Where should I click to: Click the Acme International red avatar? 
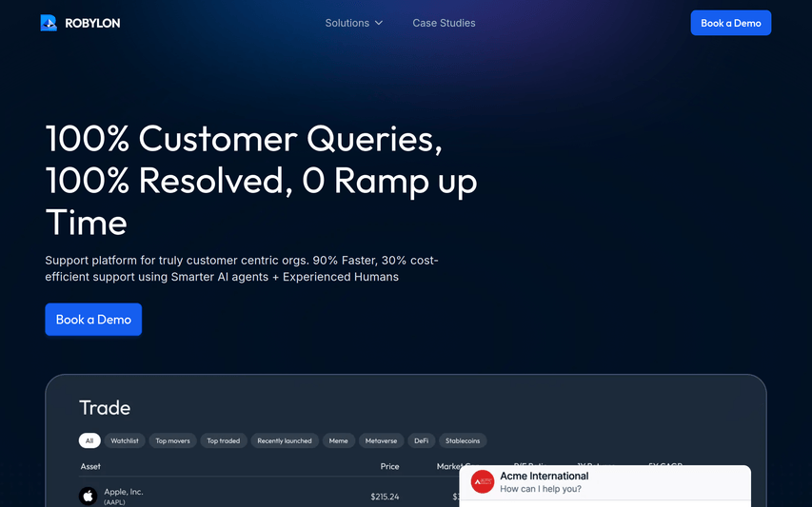tap(483, 482)
